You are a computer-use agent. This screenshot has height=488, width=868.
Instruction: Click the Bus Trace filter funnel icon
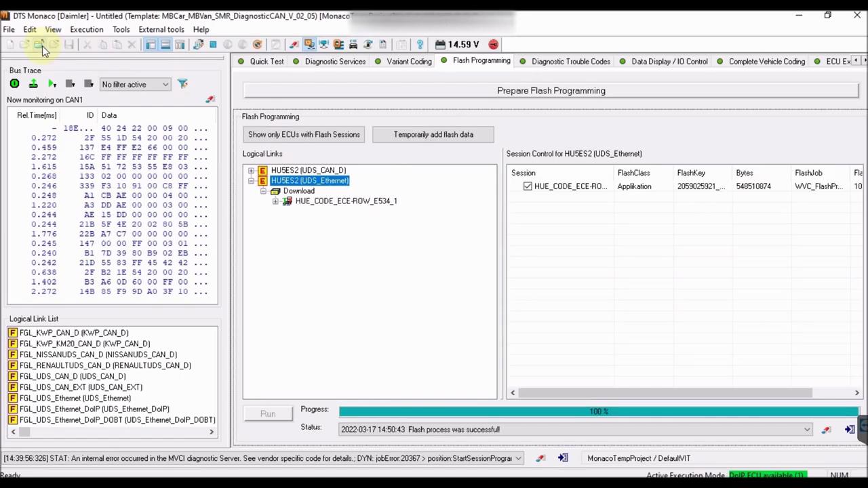(x=182, y=84)
